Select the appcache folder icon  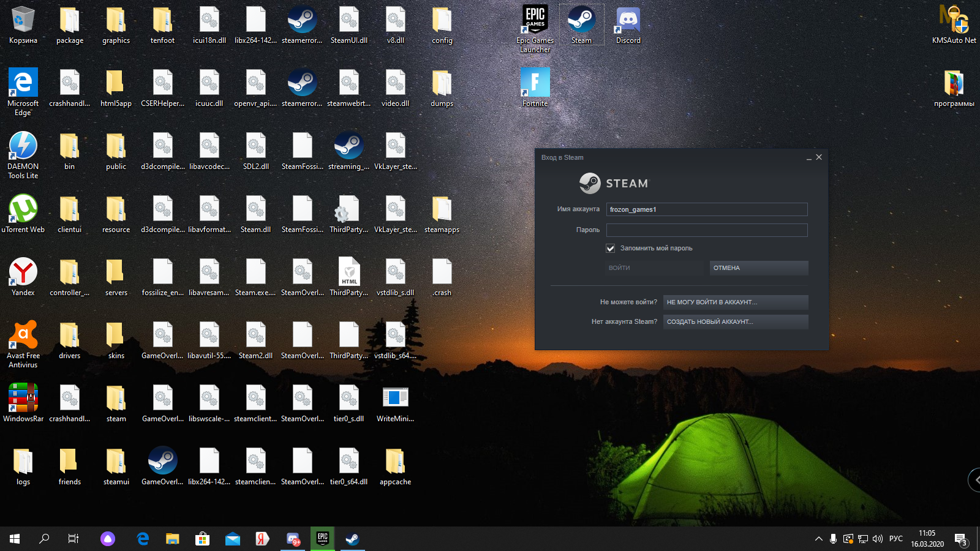(395, 466)
